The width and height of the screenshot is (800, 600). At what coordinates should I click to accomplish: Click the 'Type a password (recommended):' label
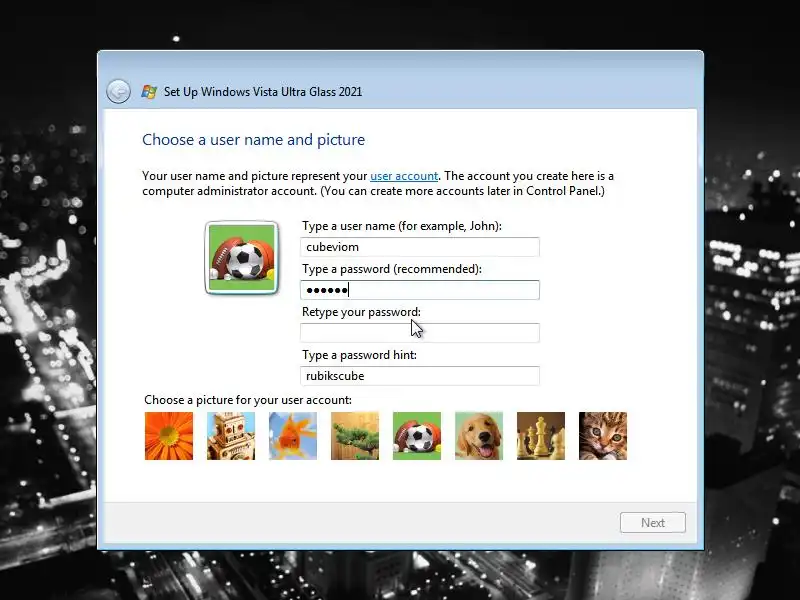(392, 269)
